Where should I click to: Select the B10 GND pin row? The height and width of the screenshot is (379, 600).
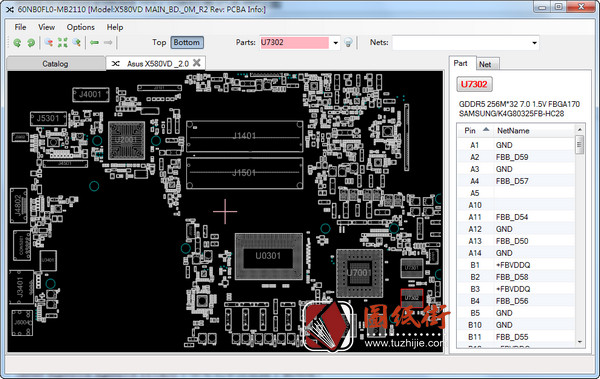point(516,325)
